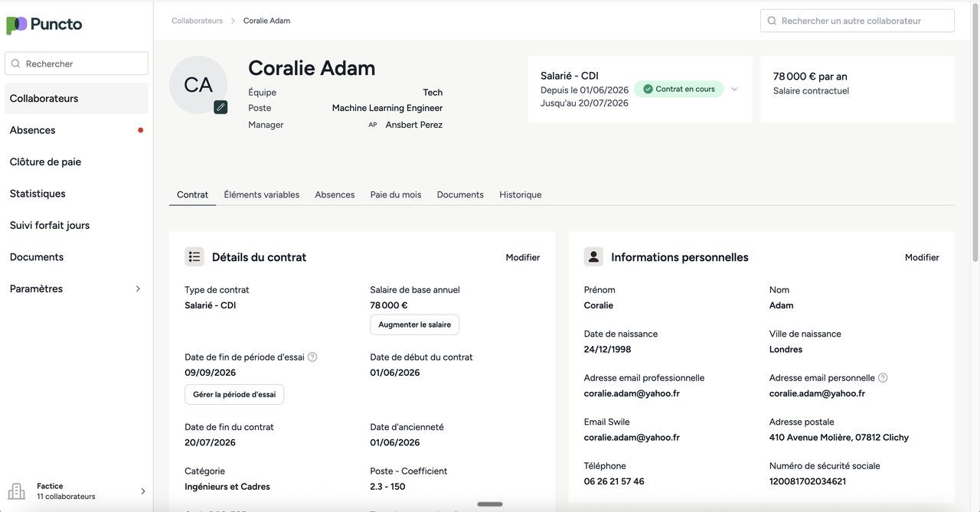Click the Informations personnelles person icon
The image size is (980, 512).
593,257
